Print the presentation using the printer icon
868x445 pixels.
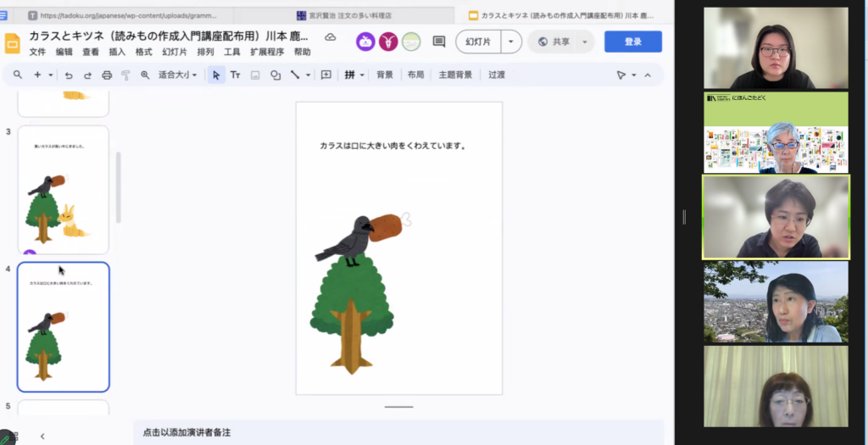coord(107,75)
